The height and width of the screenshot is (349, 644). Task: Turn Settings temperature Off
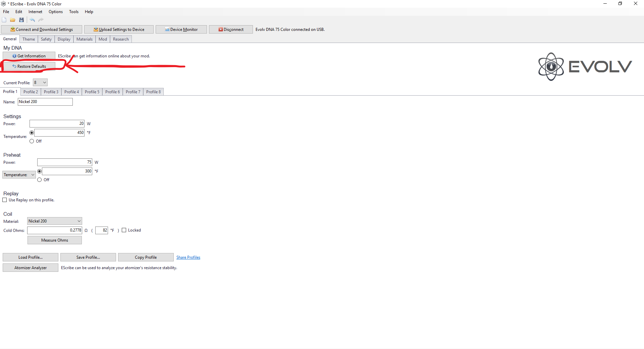pyautogui.click(x=32, y=141)
